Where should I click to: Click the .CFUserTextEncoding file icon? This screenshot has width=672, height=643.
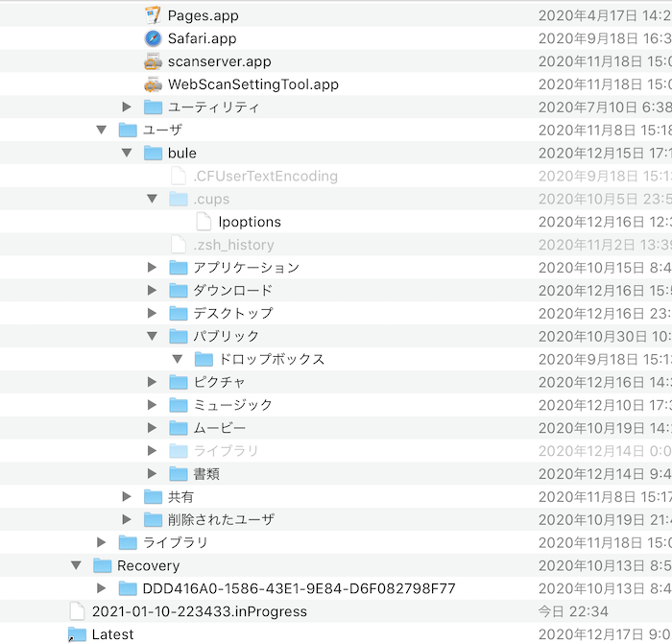[179, 176]
